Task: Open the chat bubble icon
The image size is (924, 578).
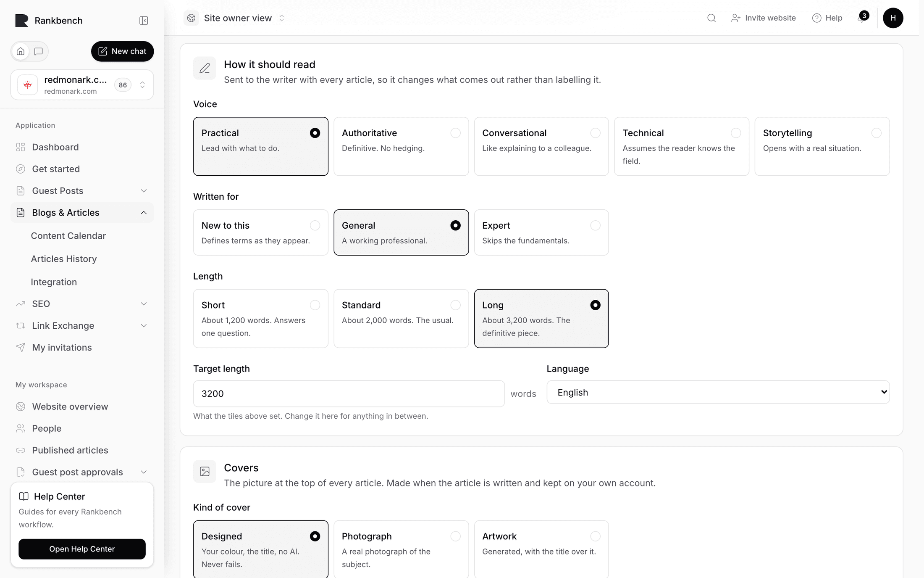Action: pyautogui.click(x=39, y=51)
